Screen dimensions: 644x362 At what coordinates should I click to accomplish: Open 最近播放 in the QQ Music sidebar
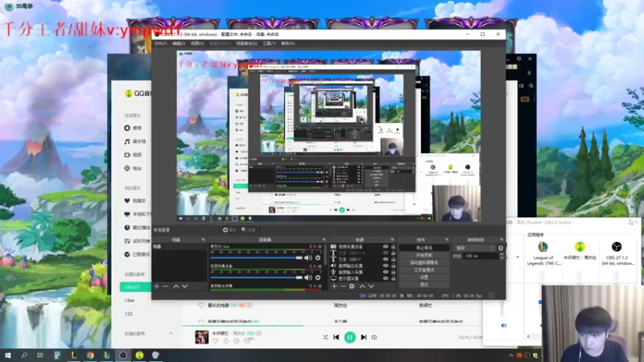click(x=137, y=228)
